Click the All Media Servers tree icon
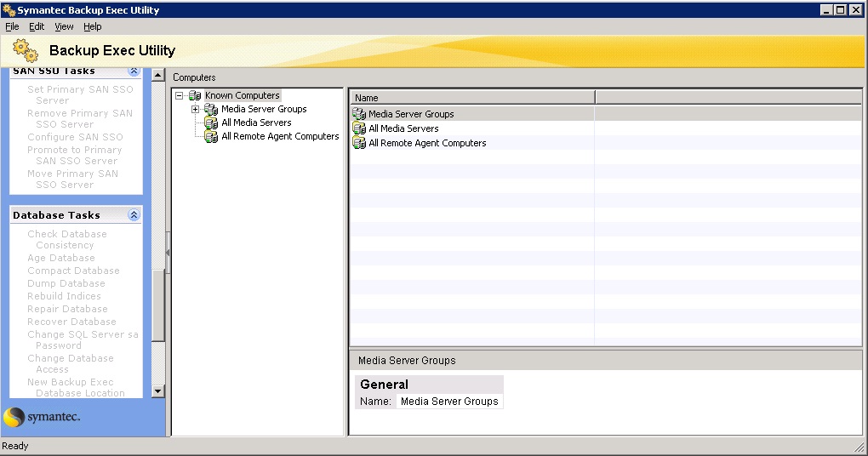The height and width of the screenshot is (456, 868). pyautogui.click(x=211, y=123)
